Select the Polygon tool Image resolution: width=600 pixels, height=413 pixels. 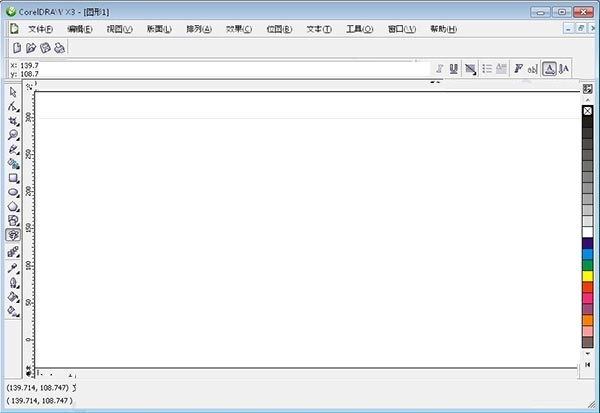pos(14,206)
